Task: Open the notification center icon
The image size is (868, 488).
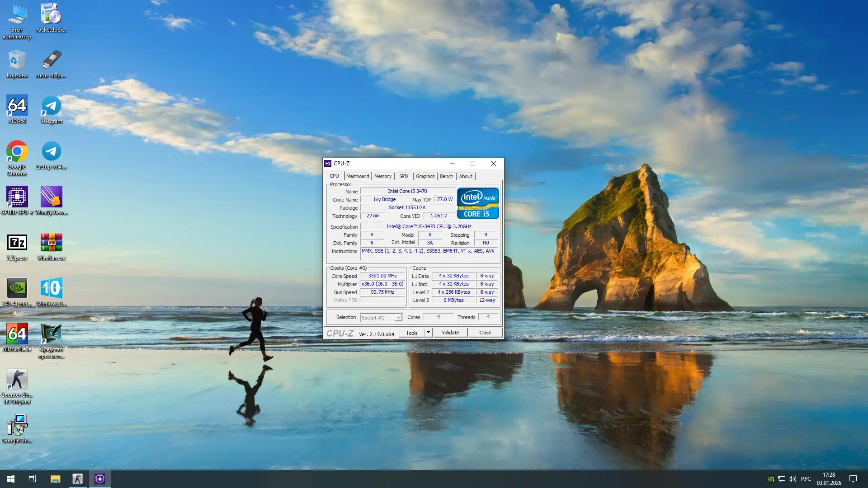Action: (853, 479)
